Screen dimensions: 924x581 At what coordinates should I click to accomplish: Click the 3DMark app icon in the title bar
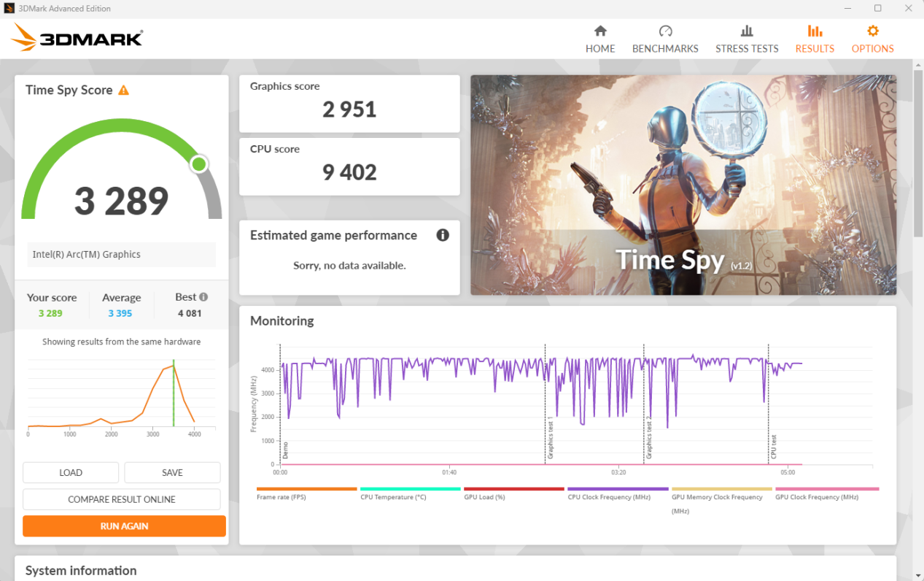click(9, 9)
